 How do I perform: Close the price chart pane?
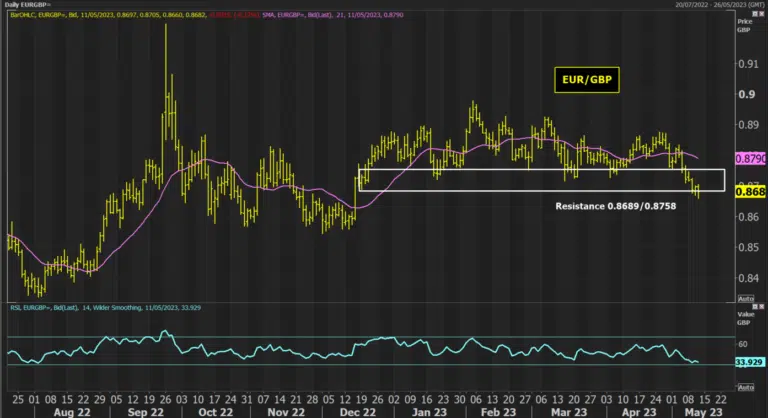pyautogui.click(x=761, y=14)
